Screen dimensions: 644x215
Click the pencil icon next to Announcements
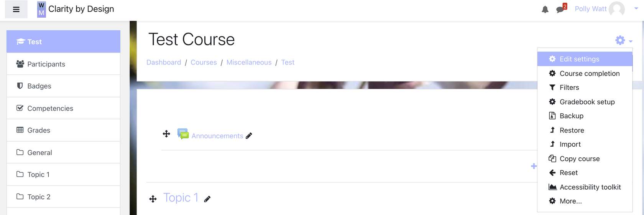[249, 136]
